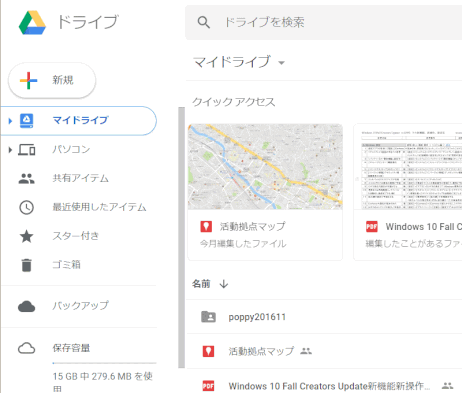The image size is (462, 393).
Task: Click PDF icon in Windows 10 Fall Creators row
Action: [208, 386]
